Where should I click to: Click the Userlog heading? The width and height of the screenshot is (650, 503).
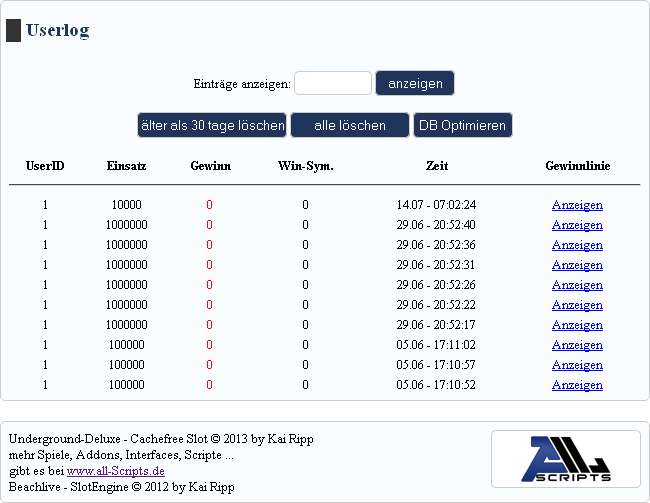[x=58, y=30]
